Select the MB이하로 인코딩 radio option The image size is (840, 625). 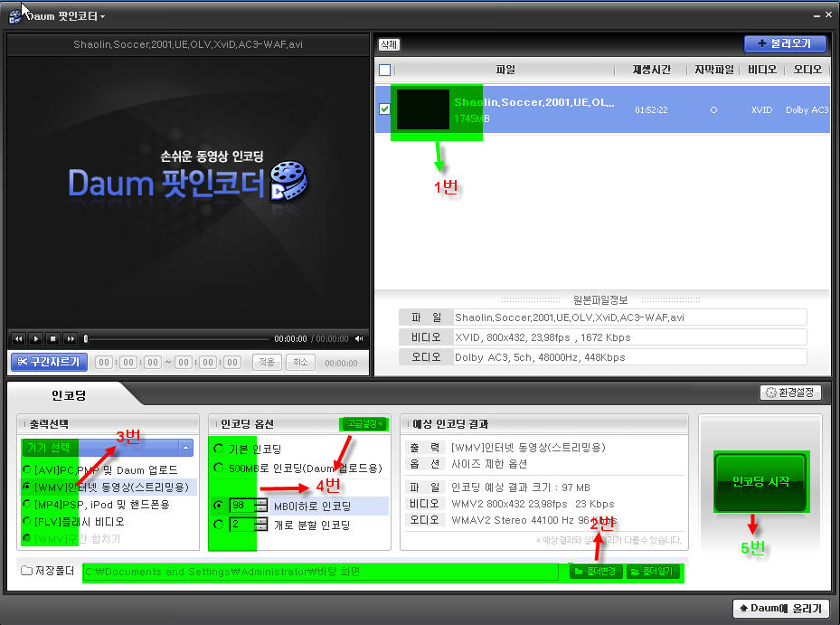click(x=219, y=505)
